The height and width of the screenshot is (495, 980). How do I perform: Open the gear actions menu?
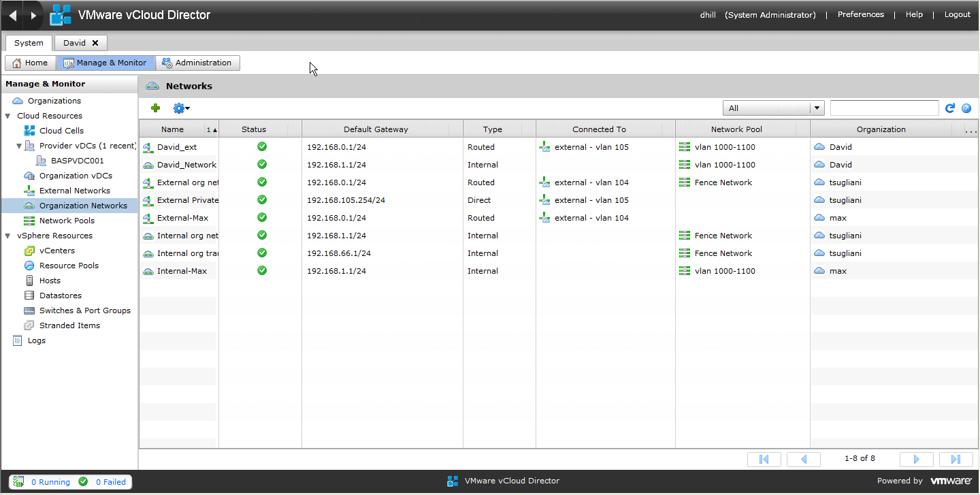point(181,108)
